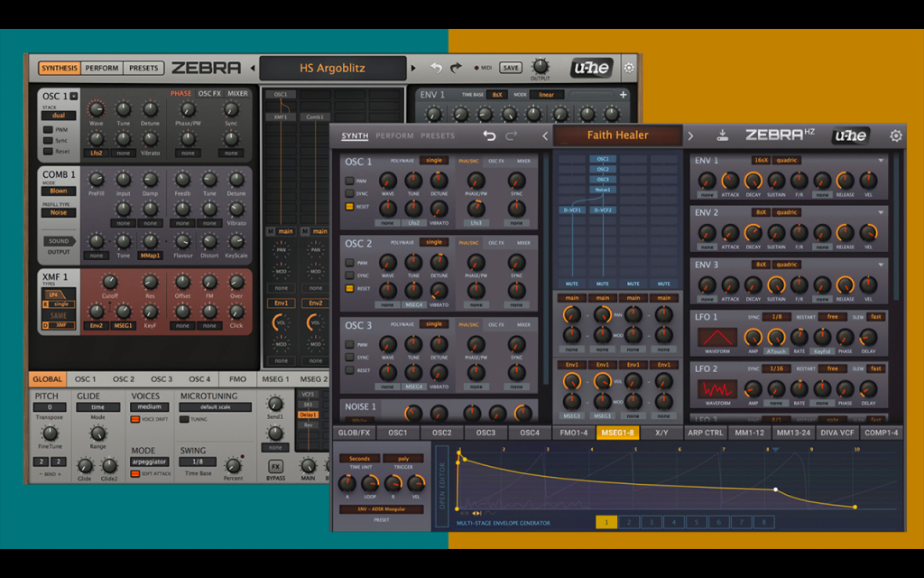
Task: Click redo arrow in ZebraHZ window
Action: (x=512, y=135)
